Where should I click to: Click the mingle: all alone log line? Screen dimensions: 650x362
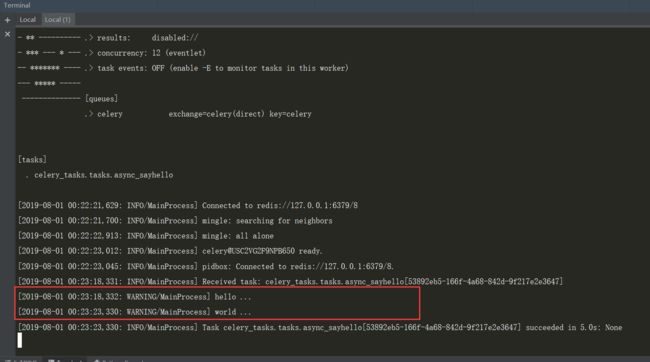146,236
